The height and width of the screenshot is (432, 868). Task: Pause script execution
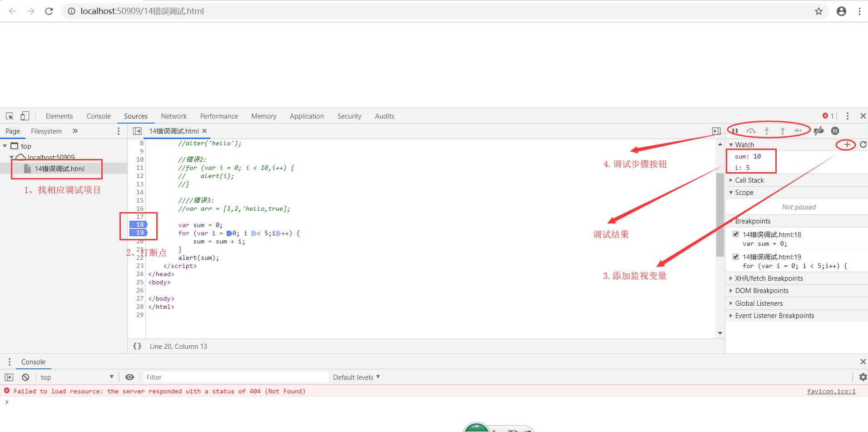click(735, 131)
